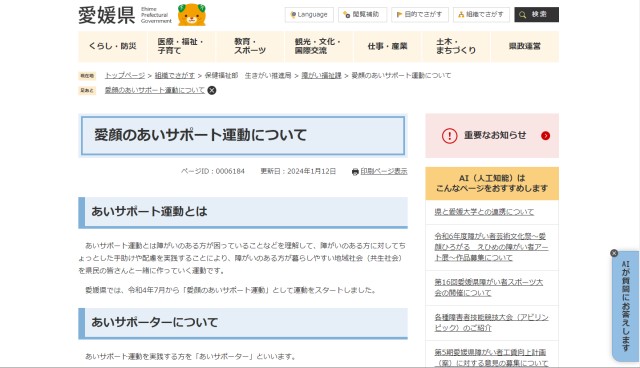Image resolution: width=640 pixels, height=368 pixels.
Task: Open the 仕事・産業 menu
Action: pos(387,46)
